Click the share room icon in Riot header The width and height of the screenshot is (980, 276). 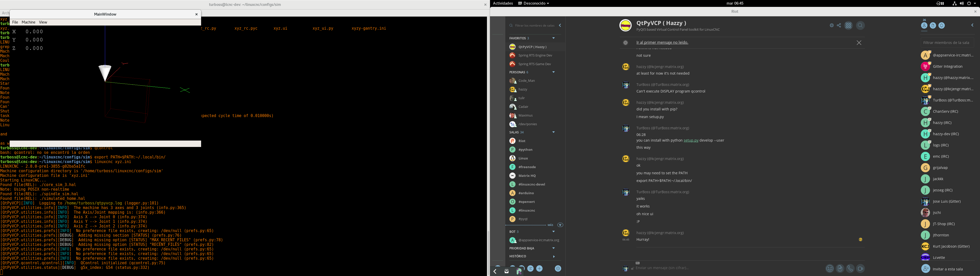839,26
